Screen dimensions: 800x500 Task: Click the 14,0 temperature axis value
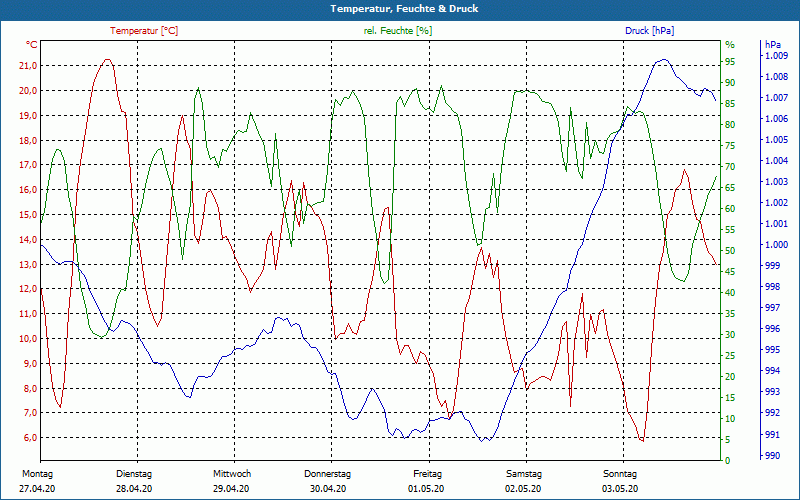28,240
